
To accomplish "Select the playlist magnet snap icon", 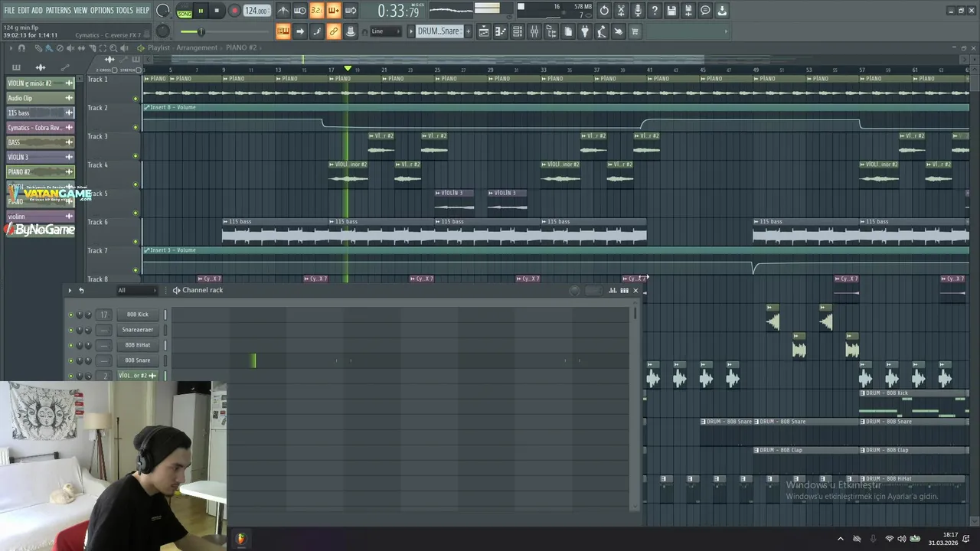I will pos(21,48).
